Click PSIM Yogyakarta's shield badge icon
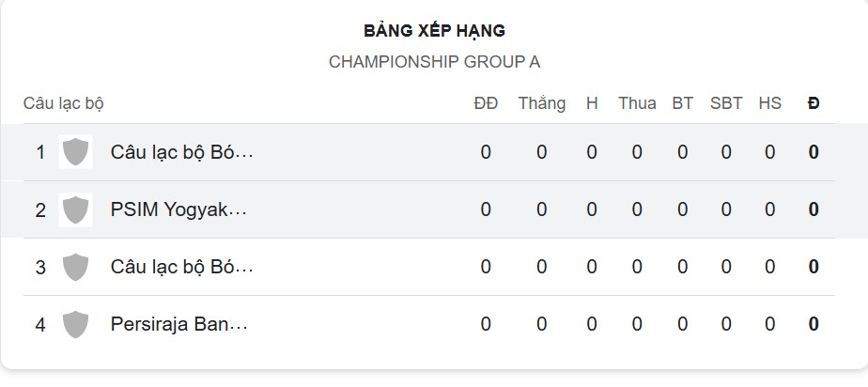The image size is (868, 387). (75, 209)
